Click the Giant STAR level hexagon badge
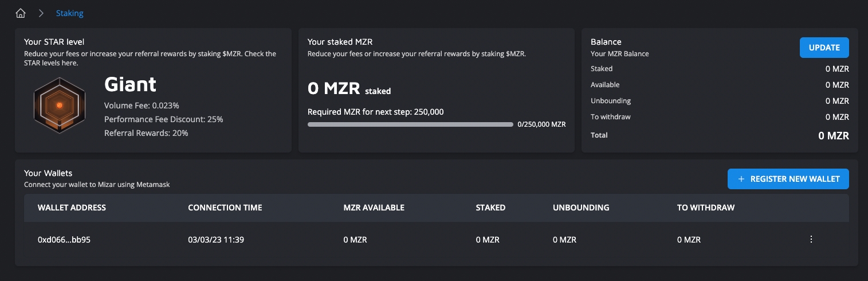 click(59, 106)
